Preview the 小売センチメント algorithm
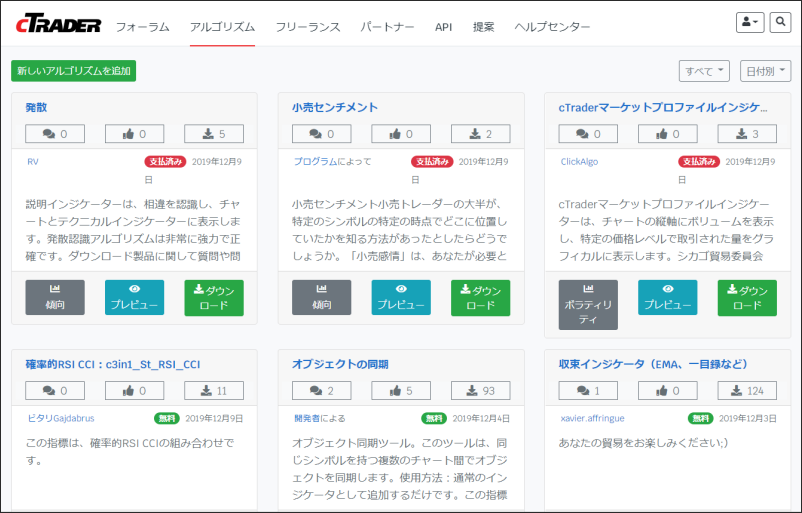 400,297
